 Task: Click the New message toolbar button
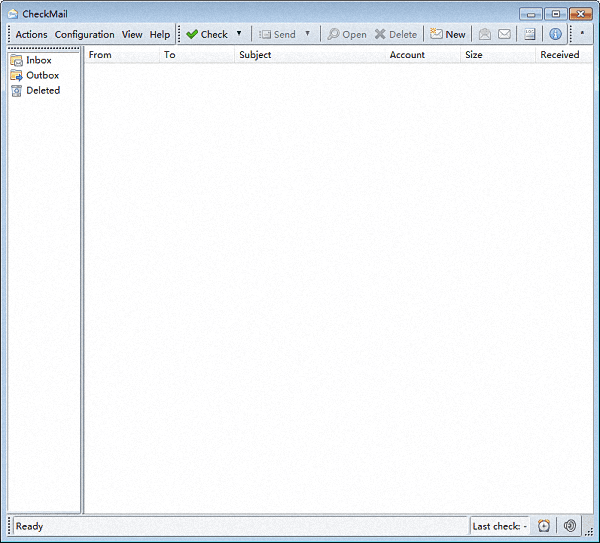(x=448, y=34)
